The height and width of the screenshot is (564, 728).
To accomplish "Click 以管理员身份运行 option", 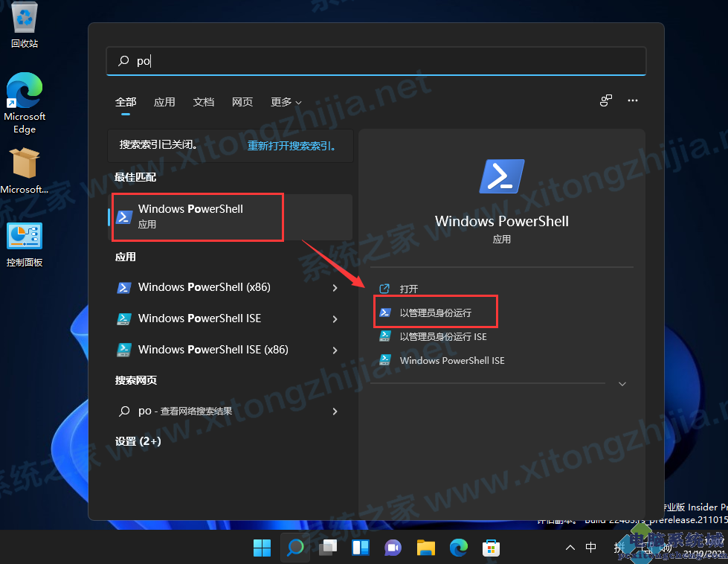I will point(436,313).
